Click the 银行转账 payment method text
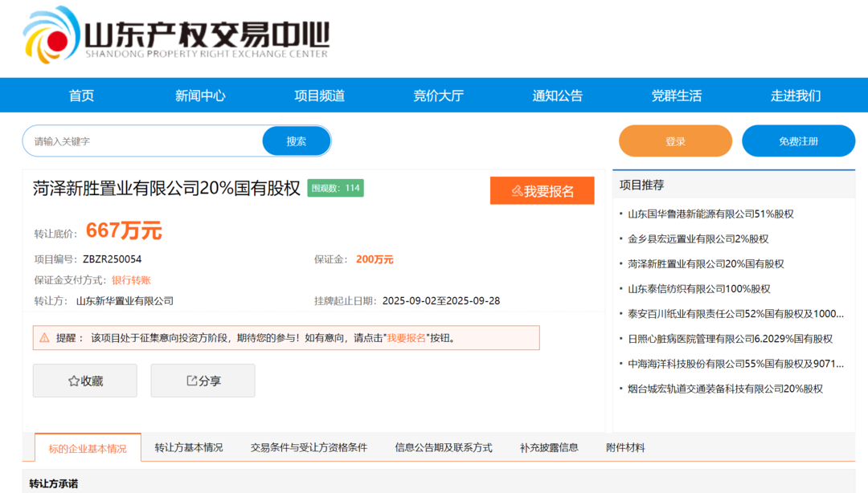 point(131,280)
